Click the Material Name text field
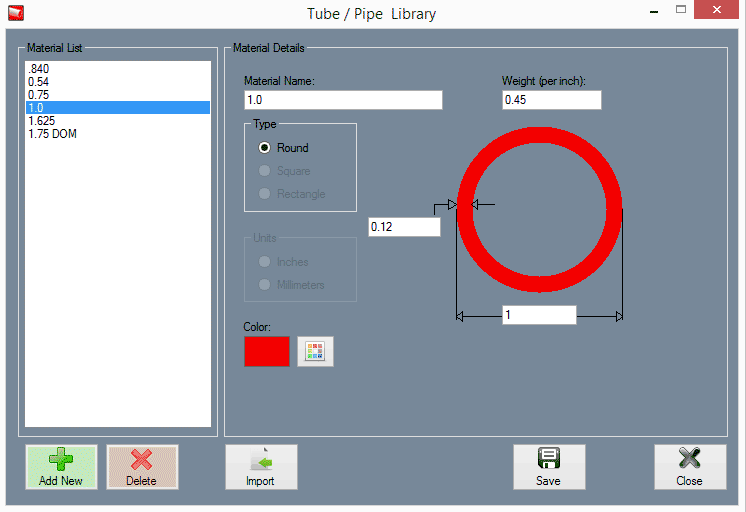Image resolution: width=746 pixels, height=512 pixels. click(343, 100)
